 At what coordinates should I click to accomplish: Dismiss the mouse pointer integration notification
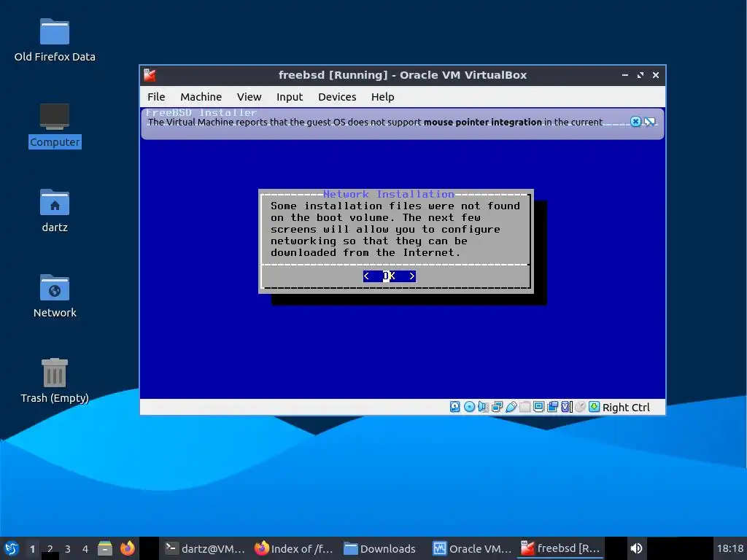pyautogui.click(x=635, y=122)
